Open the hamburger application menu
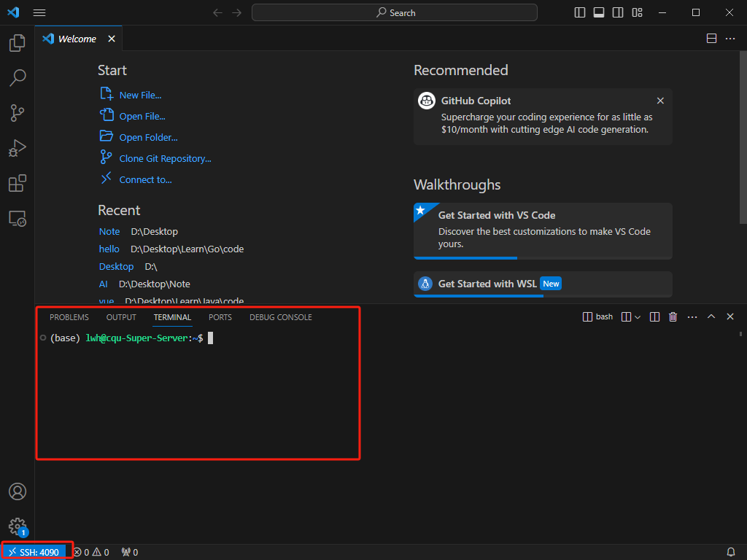The image size is (747, 560). point(39,13)
